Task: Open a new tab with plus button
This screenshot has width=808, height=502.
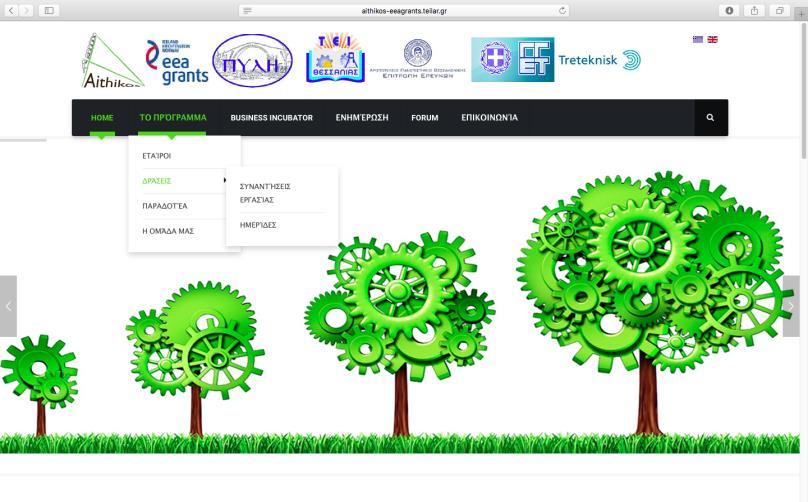Action: pyautogui.click(x=801, y=14)
